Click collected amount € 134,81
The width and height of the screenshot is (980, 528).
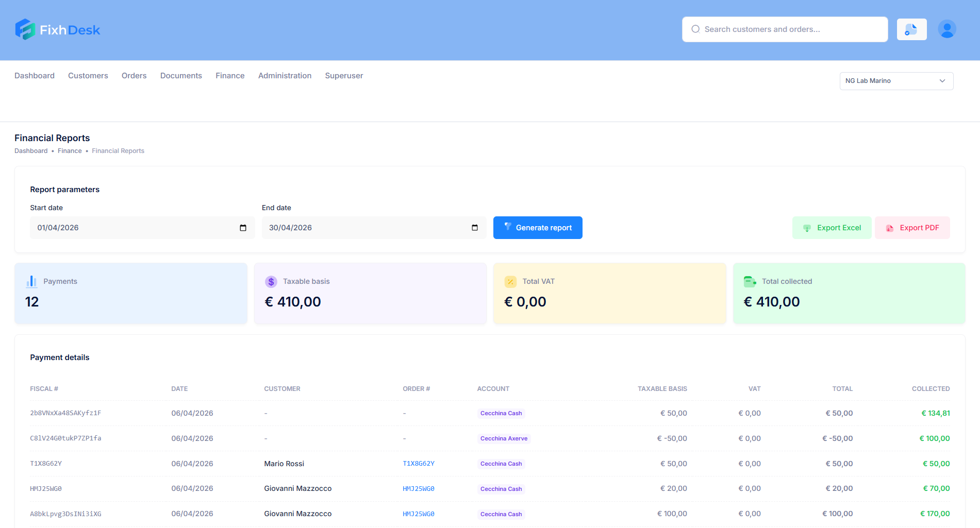click(935, 413)
